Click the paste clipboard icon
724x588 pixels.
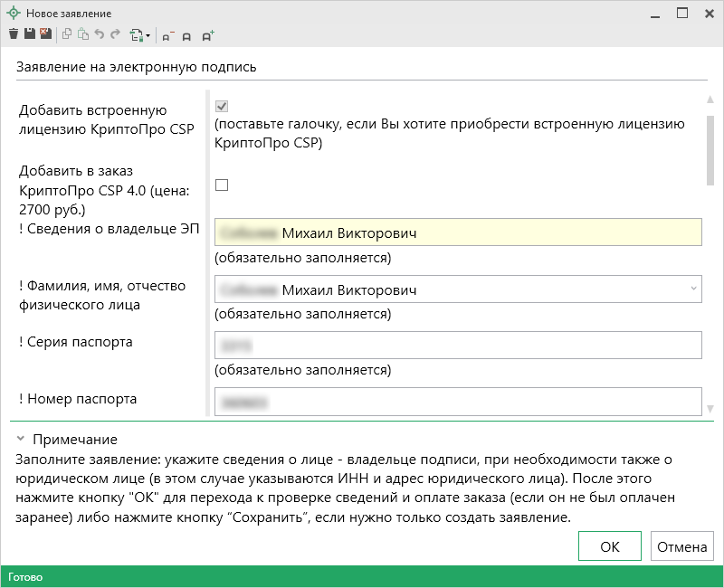tap(83, 35)
